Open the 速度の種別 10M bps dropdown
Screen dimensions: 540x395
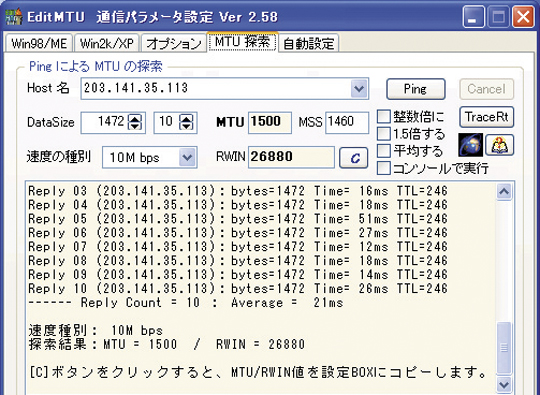[187, 158]
